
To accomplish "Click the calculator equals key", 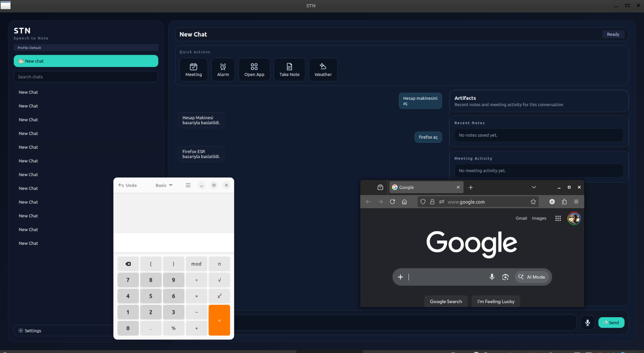I will (219, 320).
